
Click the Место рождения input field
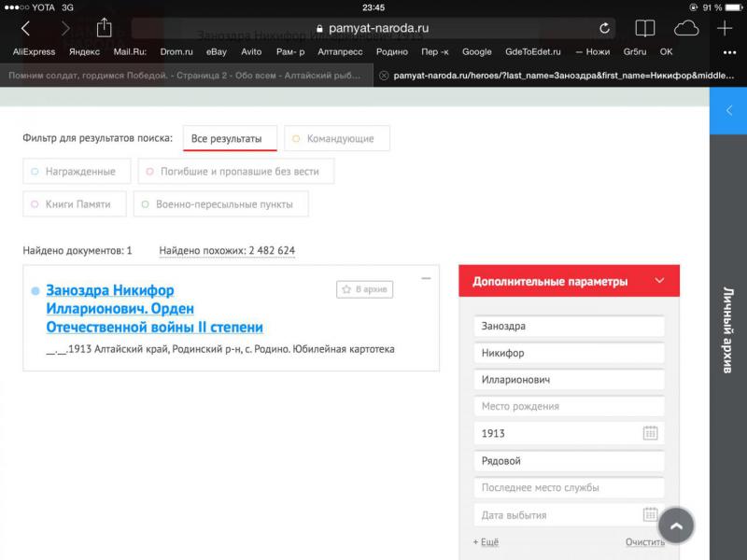click(x=568, y=406)
